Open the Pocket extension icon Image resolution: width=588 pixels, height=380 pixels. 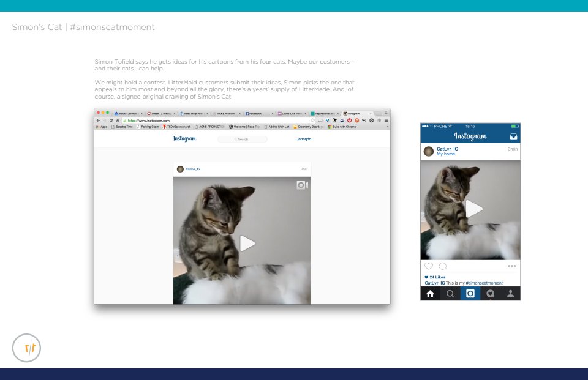click(x=364, y=121)
